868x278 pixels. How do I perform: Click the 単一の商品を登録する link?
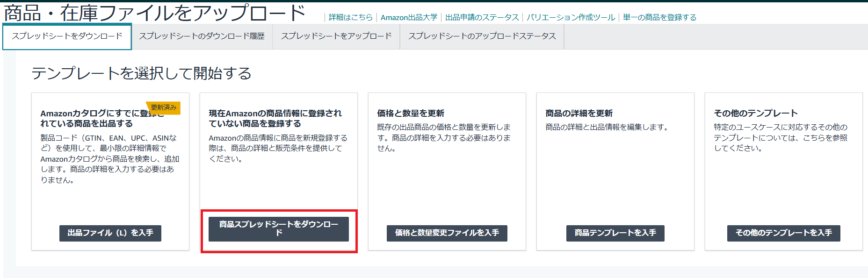[x=660, y=17]
